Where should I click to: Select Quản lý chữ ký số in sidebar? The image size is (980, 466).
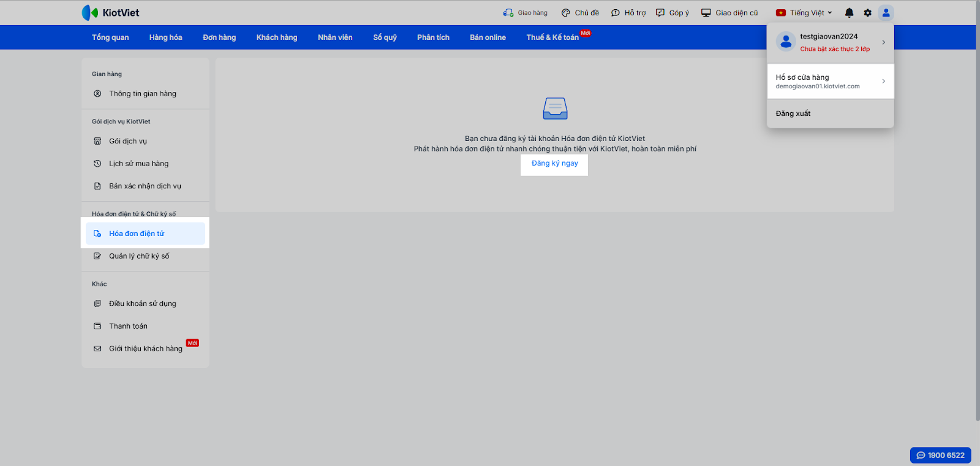[146, 256]
